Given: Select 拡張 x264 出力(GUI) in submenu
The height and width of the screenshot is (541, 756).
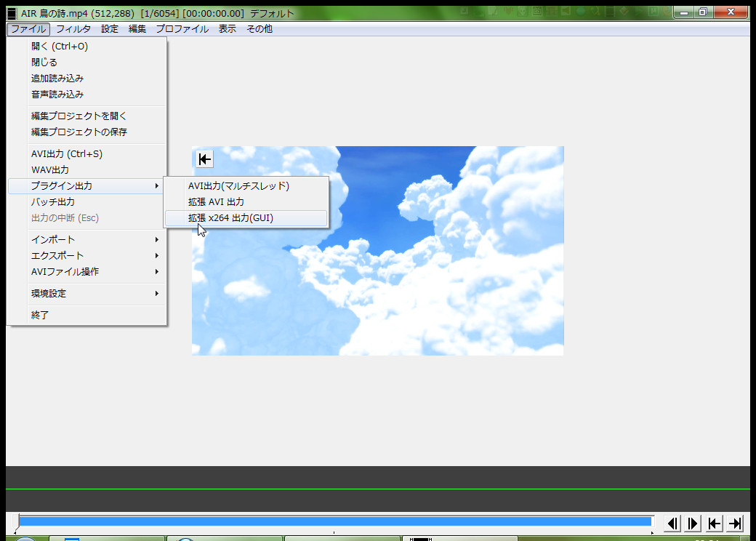Looking at the screenshot, I should tap(246, 218).
